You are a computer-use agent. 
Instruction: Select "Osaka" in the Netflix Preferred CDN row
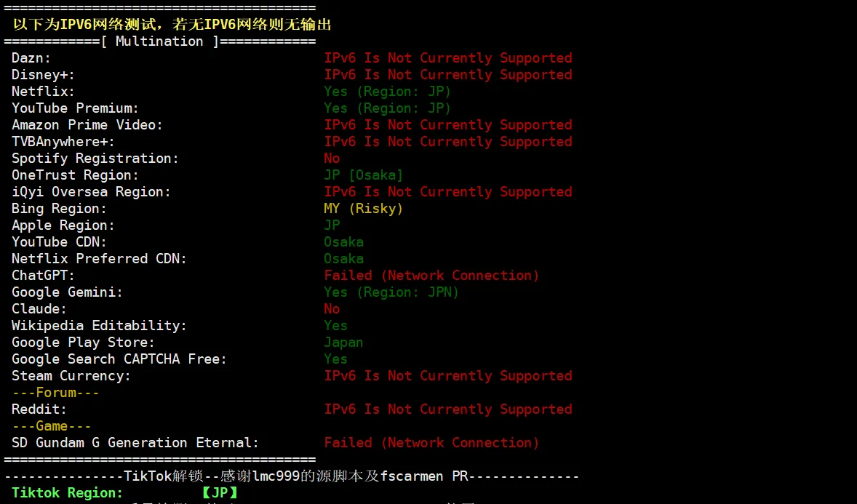point(344,259)
